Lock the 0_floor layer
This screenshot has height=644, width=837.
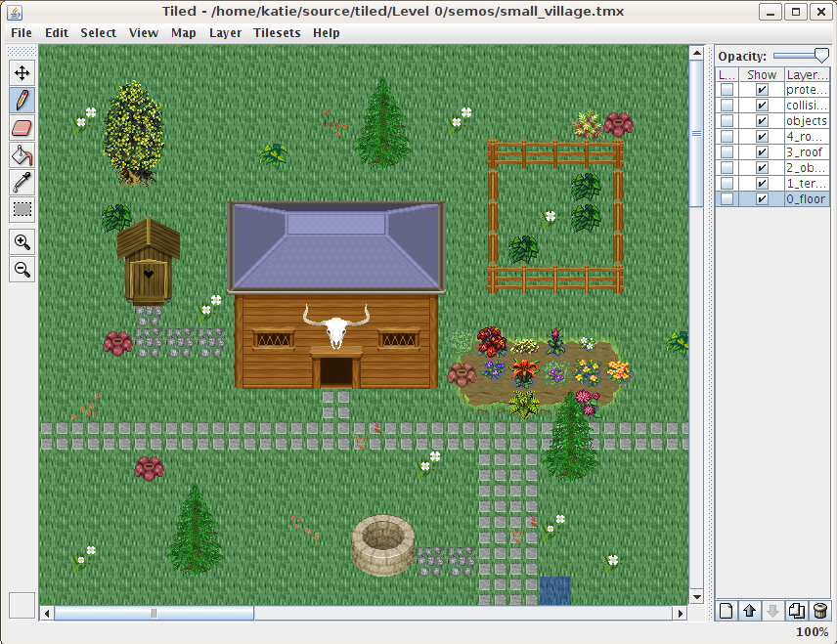tap(727, 199)
